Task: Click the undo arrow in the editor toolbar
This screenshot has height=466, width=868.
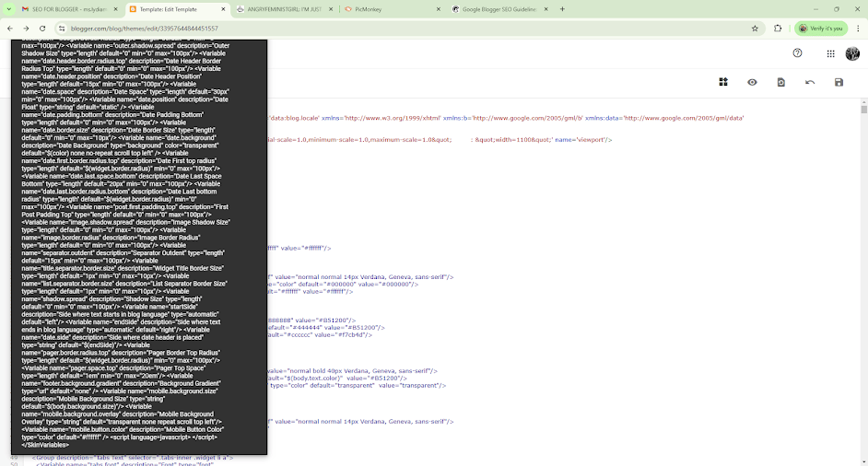Action: point(810,83)
